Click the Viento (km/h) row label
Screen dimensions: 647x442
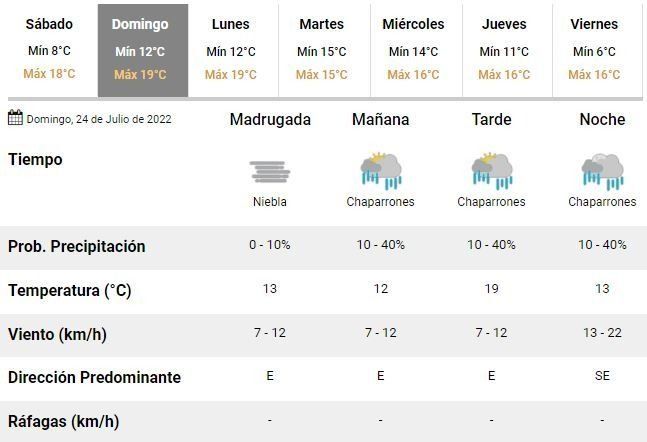pos(57,334)
